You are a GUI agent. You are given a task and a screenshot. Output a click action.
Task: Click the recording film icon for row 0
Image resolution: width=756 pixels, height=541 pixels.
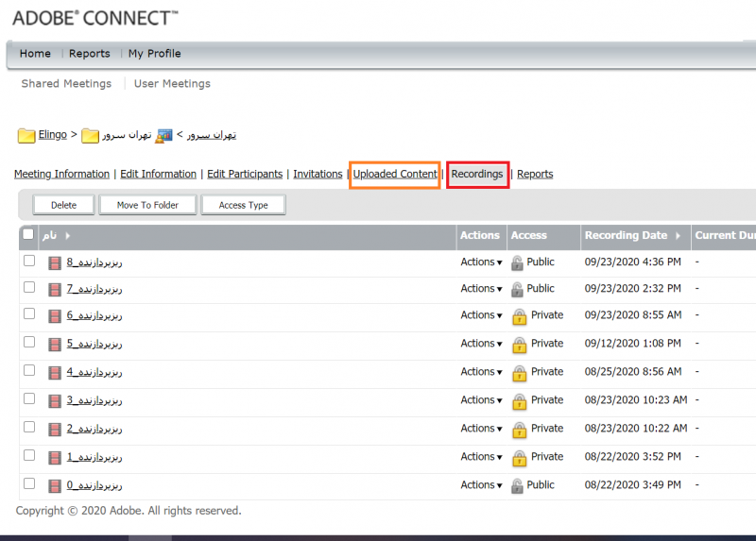[55, 485]
